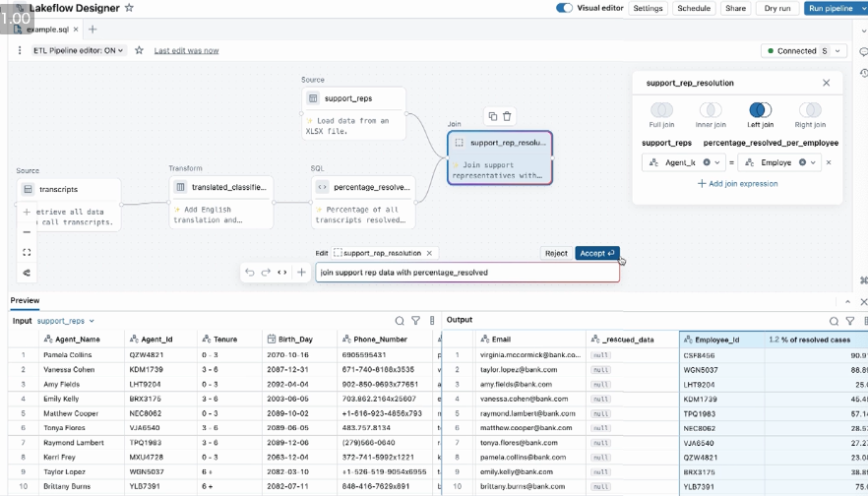868x496 pixels.
Task: Zoom out on the canvas
Action: (27, 232)
